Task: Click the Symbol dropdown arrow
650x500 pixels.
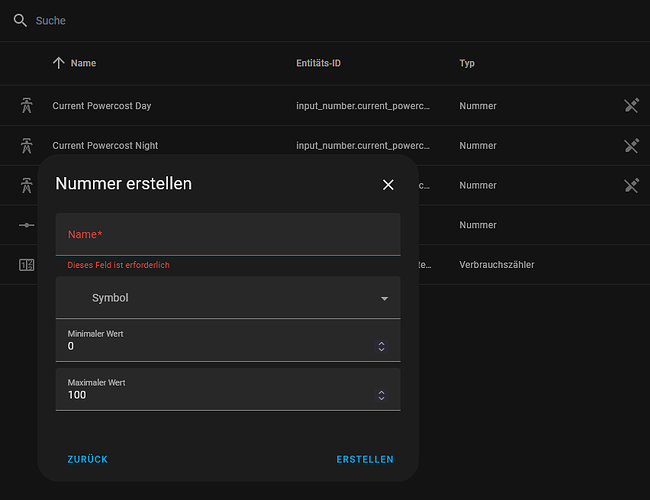Action: point(384,299)
